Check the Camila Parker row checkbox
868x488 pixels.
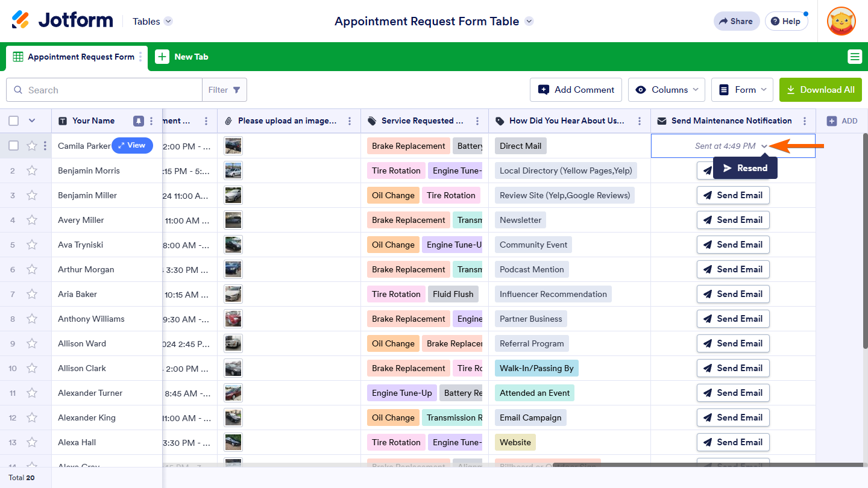tap(14, 146)
